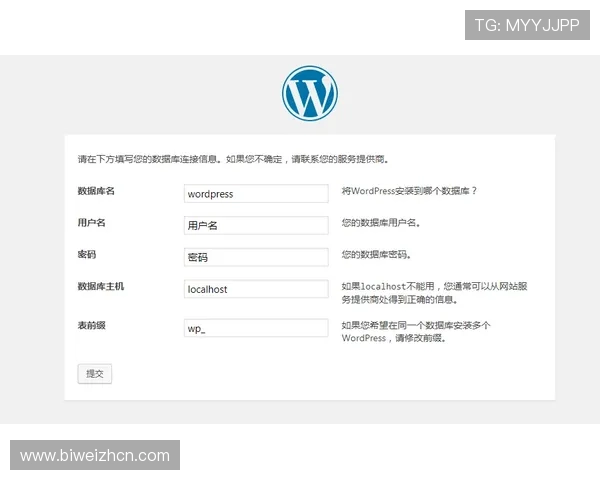
Task: Click the 数据库主机 label
Action: (x=101, y=286)
